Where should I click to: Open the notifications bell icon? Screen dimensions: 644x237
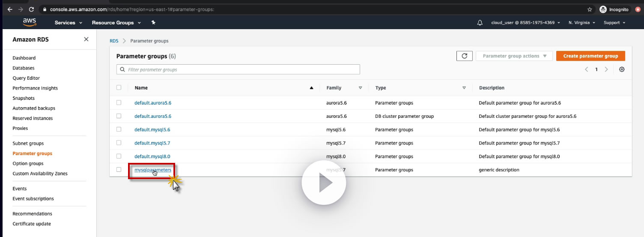click(x=480, y=23)
